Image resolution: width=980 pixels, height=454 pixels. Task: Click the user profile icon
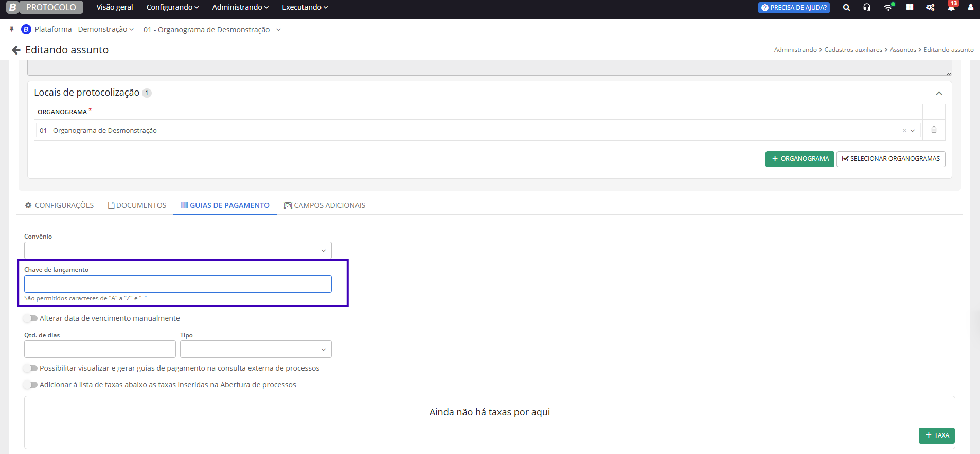pyautogui.click(x=970, y=7)
